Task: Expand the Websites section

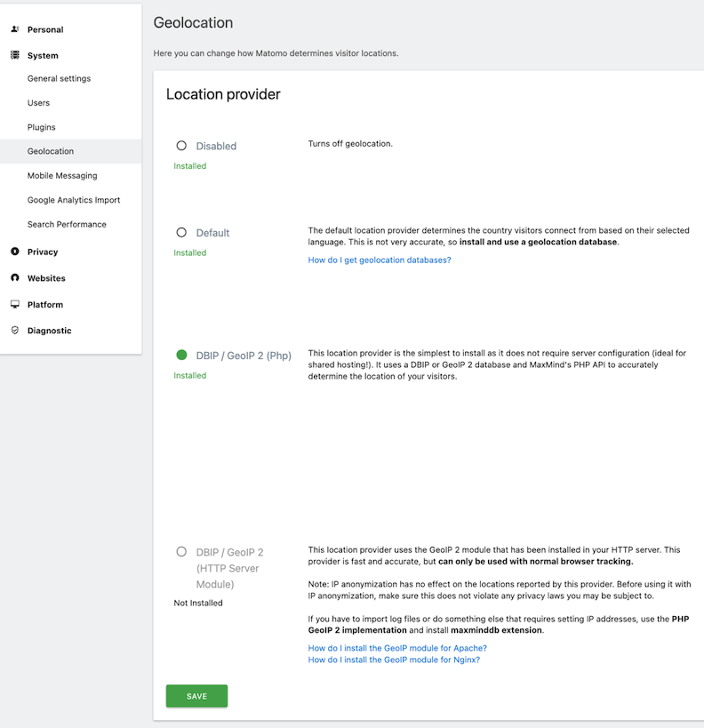Action: coord(47,277)
